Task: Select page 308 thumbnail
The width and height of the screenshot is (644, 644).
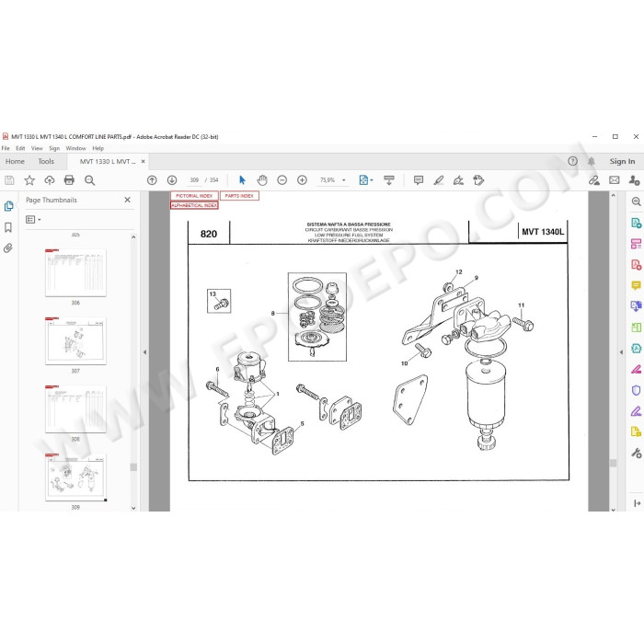Action: 75,409
